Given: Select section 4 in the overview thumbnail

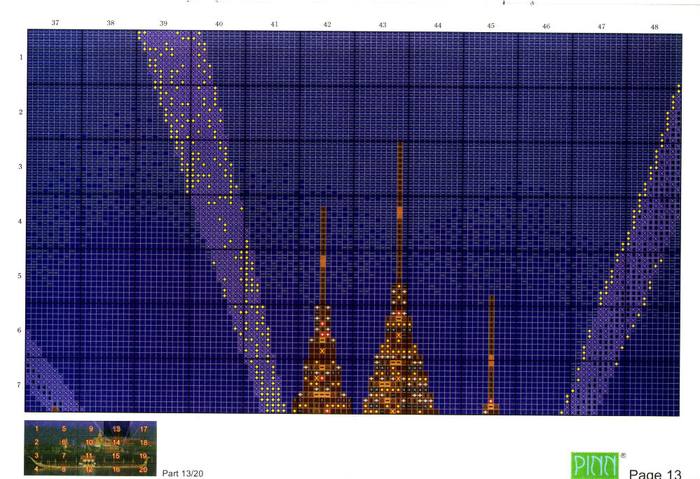Looking at the screenshot, I should [x=37, y=469].
